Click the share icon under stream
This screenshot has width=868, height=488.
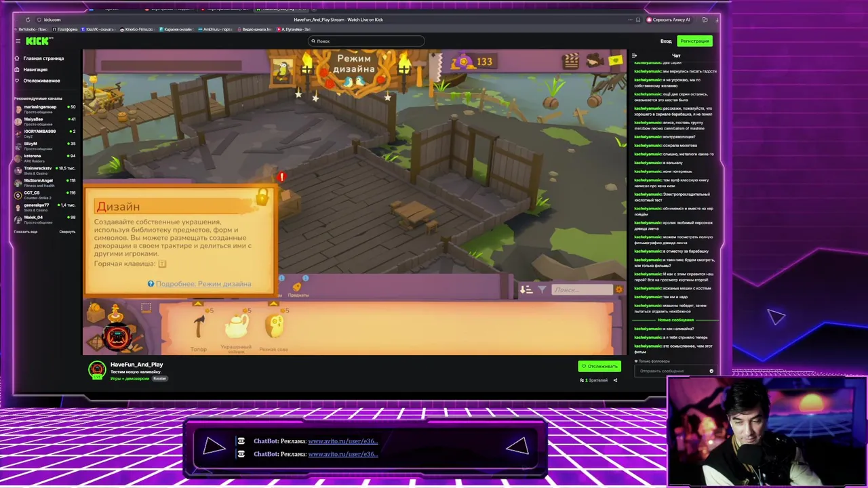tap(615, 380)
